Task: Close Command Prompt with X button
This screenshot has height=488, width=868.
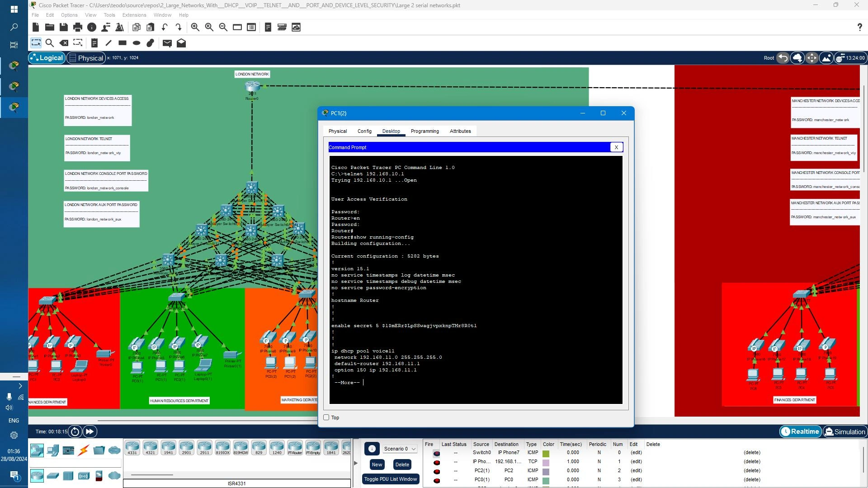Action: 616,147
